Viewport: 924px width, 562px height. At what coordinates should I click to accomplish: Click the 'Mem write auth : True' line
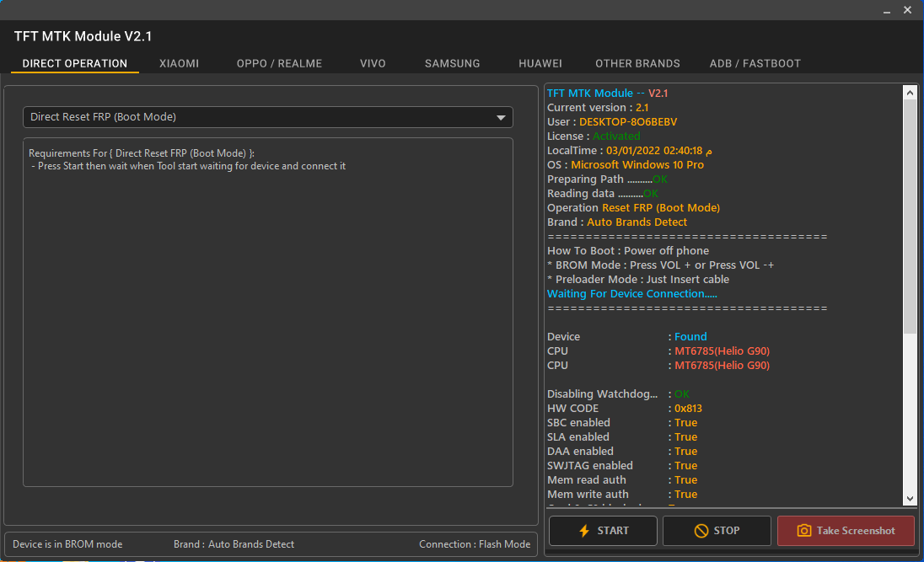622,495
